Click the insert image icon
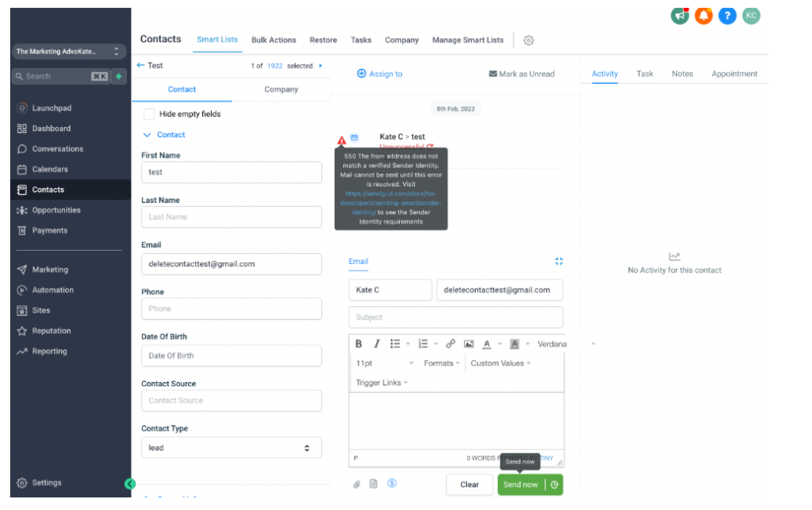Viewport: 812px width, 510px height. [469, 343]
